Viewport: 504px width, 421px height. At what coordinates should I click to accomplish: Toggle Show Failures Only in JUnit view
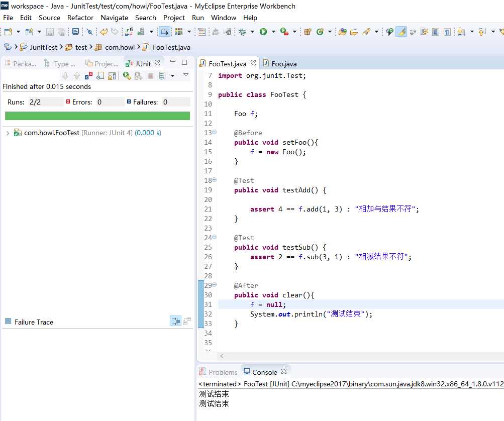pyautogui.click(x=88, y=76)
